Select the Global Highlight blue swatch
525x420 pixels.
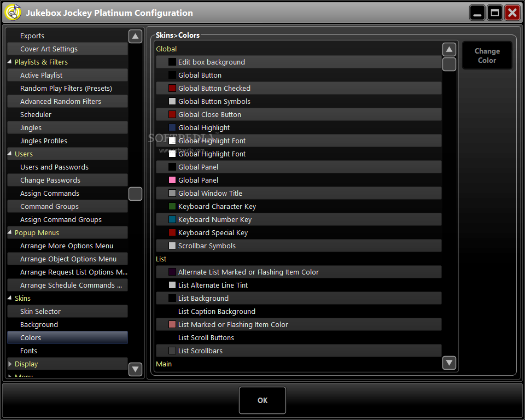(172, 127)
